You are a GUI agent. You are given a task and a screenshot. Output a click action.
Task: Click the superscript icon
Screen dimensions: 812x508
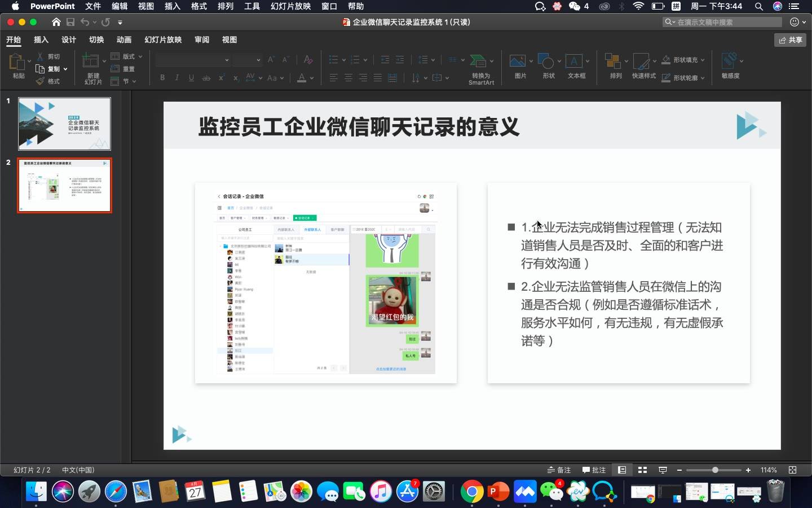click(222, 78)
